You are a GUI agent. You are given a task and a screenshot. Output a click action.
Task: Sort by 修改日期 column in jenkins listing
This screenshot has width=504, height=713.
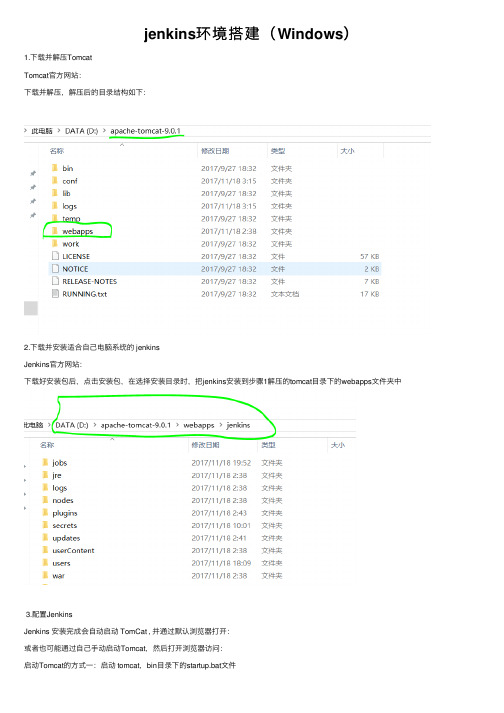pos(206,445)
